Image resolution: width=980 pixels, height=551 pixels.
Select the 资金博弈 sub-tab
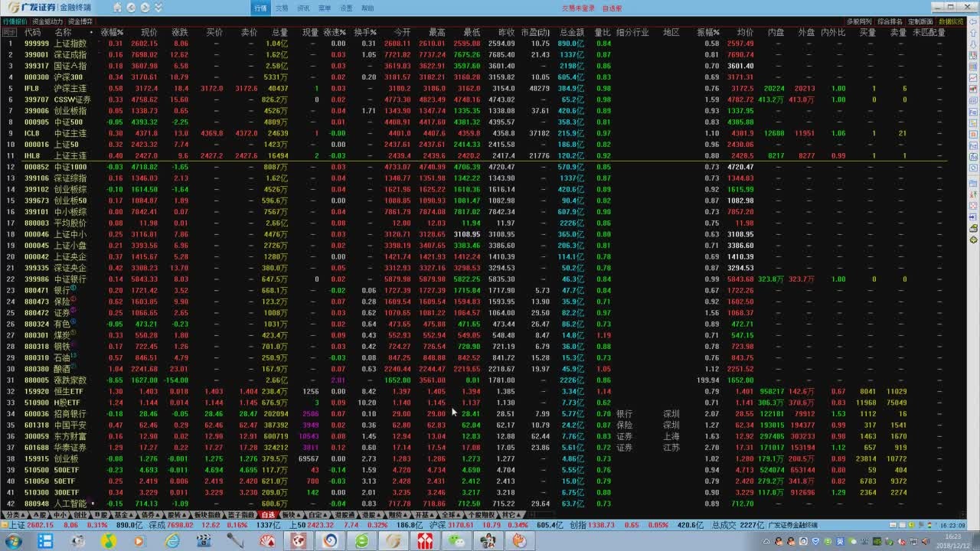[80, 21]
